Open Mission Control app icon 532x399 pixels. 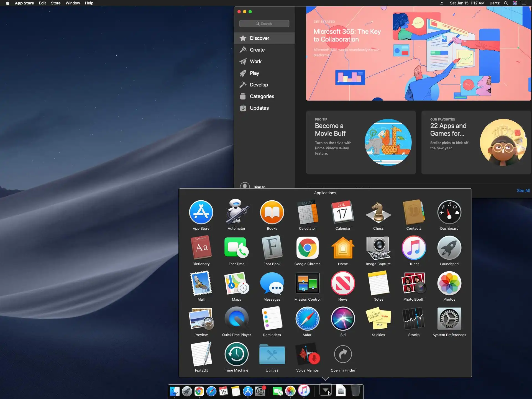click(x=307, y=283)
